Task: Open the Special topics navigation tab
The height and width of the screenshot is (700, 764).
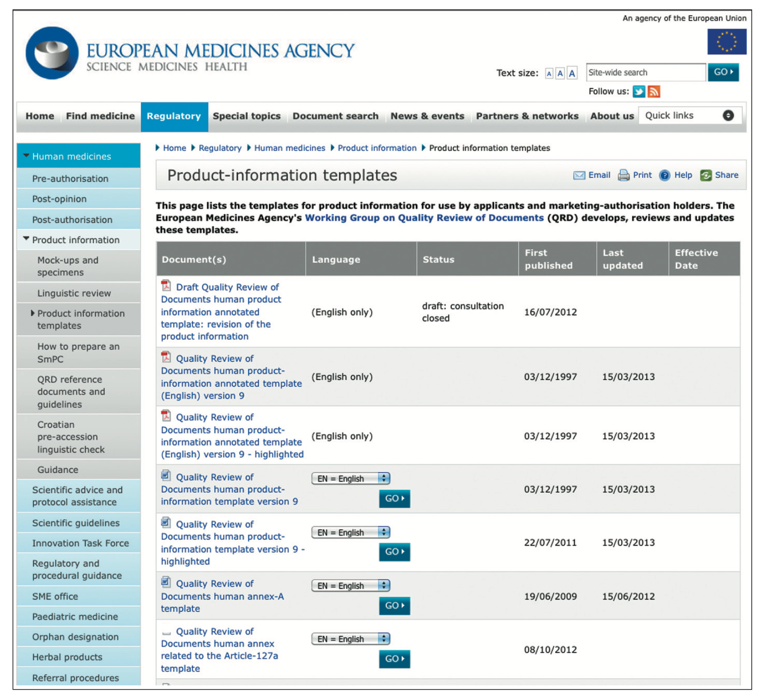Action: pyautogui.click(x=247, y=116)
